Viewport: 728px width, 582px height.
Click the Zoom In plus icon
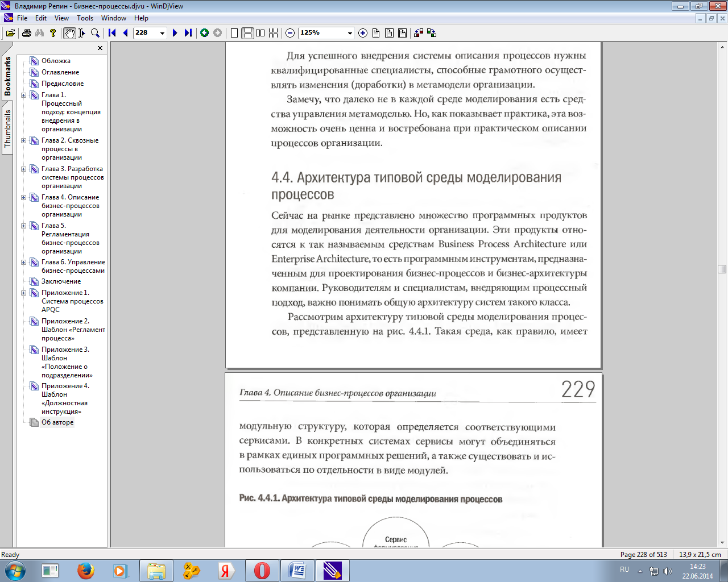click(363, 33)
